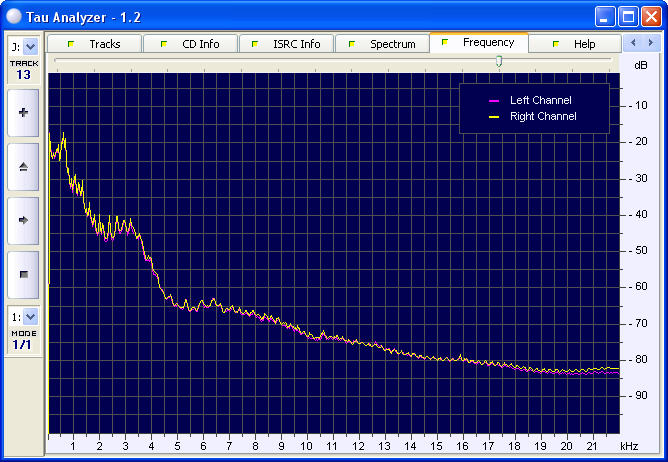This screenshot has height=462, width=668.
Task: Click the green marker icon on Help tab
Action: (x=556, y=43)
